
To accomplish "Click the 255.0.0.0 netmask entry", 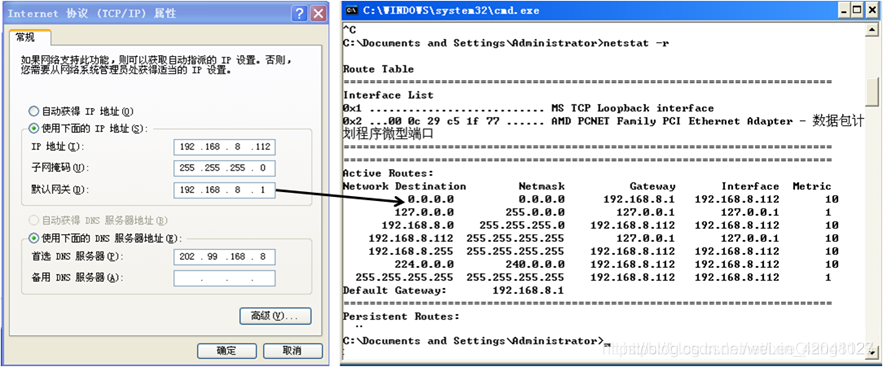I will coord(534,213).
